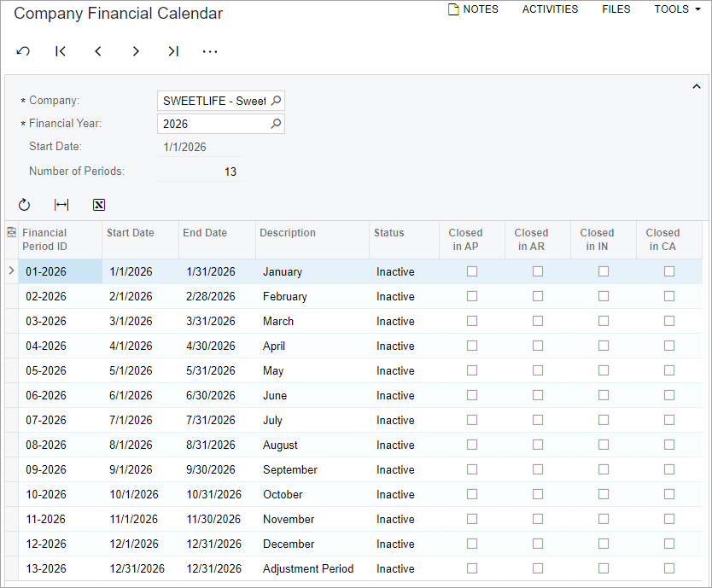
Task: Open Notes for this calendar
Action: tap(473, 9)
